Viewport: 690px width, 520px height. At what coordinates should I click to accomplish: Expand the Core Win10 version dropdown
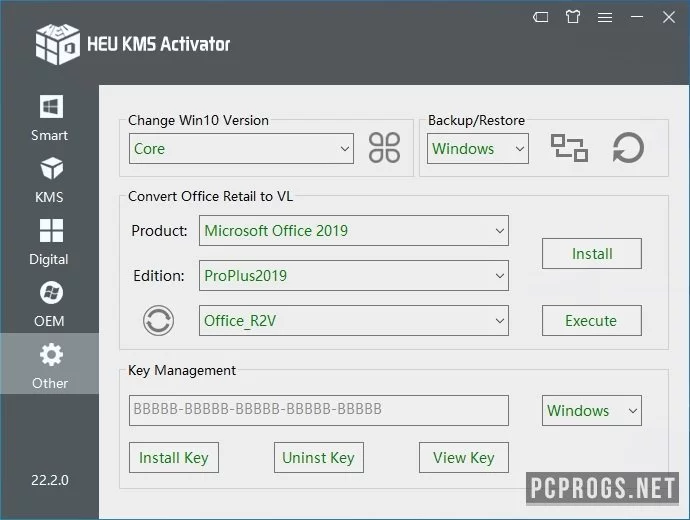point(241,149)
